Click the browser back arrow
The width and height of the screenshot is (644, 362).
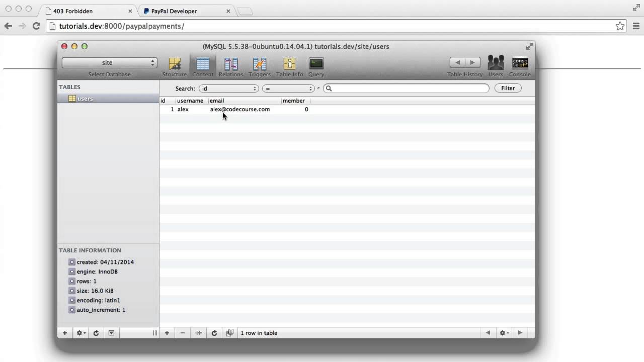8,26
